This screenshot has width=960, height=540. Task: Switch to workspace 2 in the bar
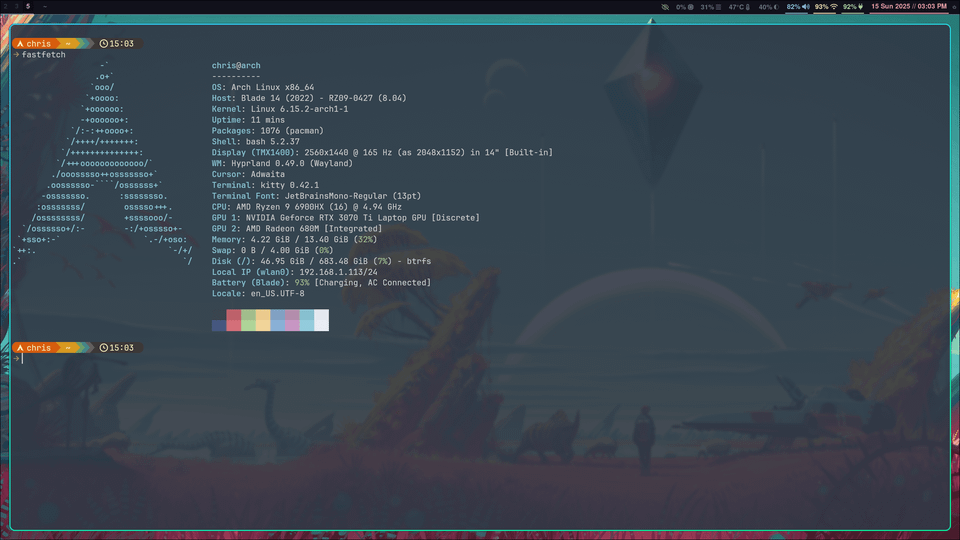point(6,7)
